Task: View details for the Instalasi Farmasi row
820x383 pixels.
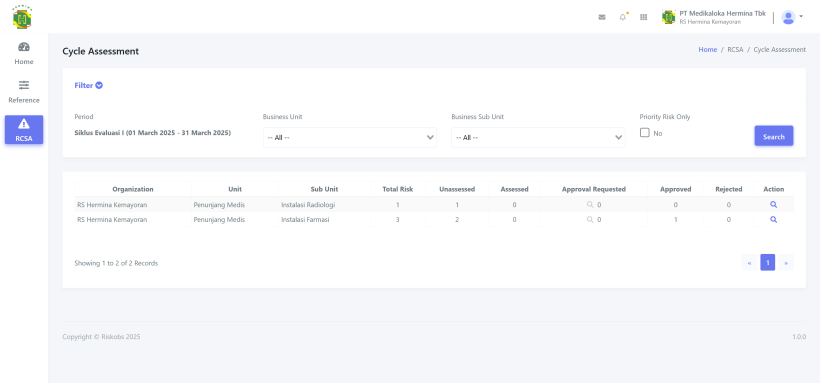Action: [x=773, y=220]
